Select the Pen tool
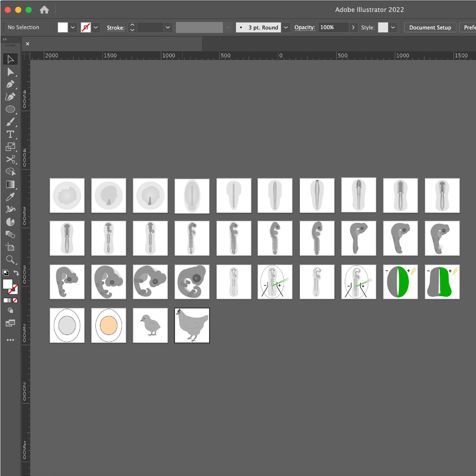The height and width of the screenshot is (476, 476). [10, 84]
